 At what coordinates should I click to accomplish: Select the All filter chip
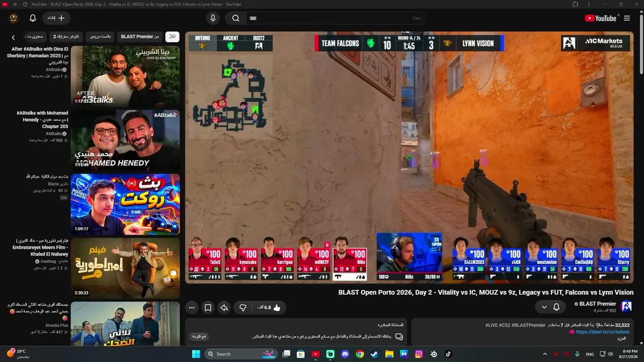172,36
